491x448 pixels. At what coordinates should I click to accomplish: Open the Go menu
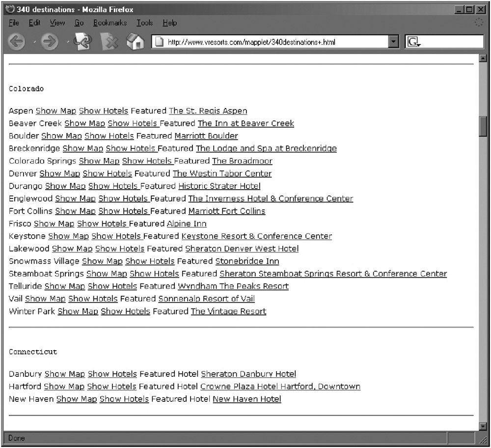(x=79, y=23)
